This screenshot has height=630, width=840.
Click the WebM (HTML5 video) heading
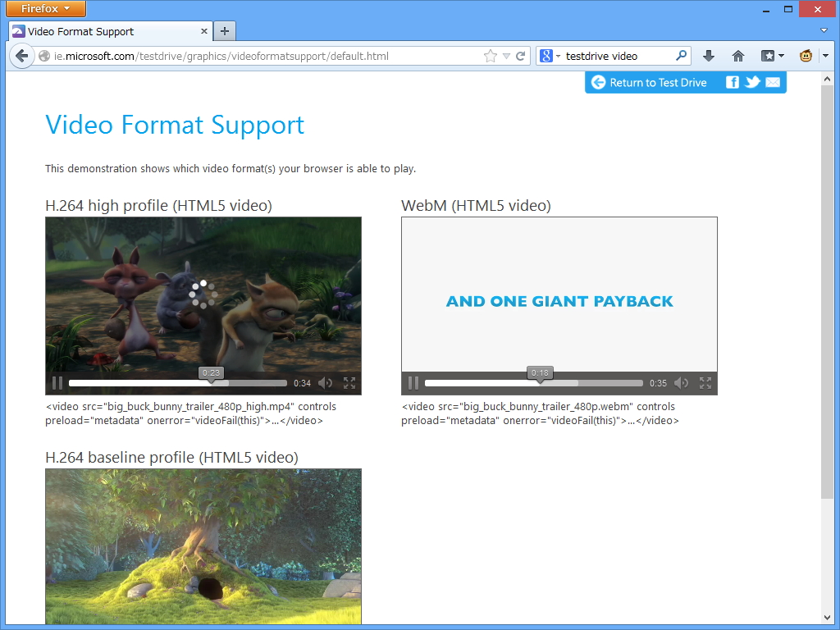pyautogui.click(x=476, y=206)
